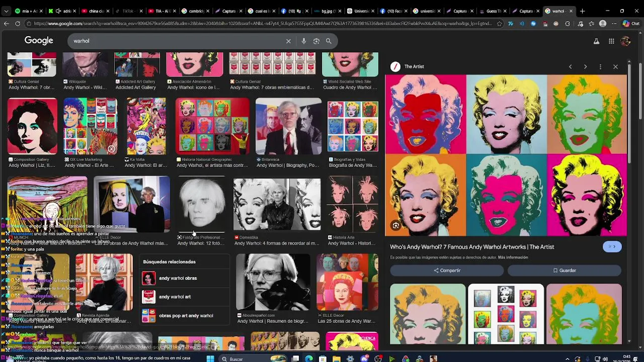Click the Guardar button
The image size is (644, 362).
pos(564,270)
